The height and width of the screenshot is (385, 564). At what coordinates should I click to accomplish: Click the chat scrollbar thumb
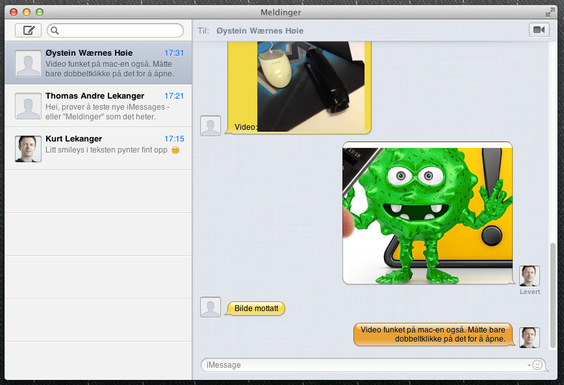552,296
